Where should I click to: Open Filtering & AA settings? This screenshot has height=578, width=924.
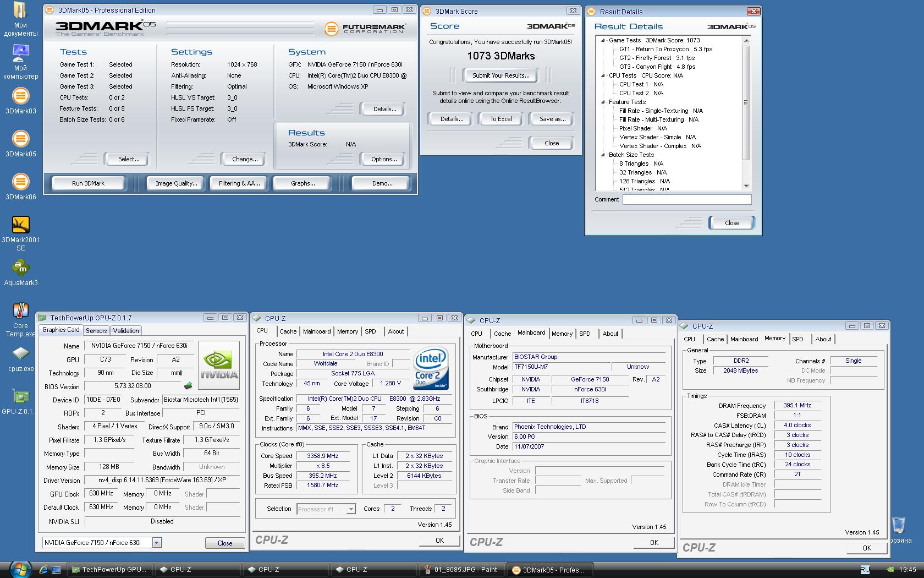coord(239,183)
